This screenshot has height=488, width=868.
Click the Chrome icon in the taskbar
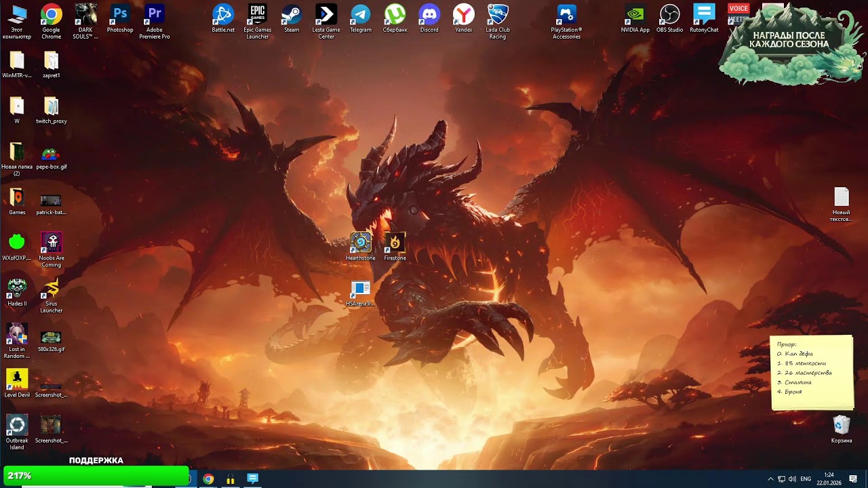click(208, 479)
